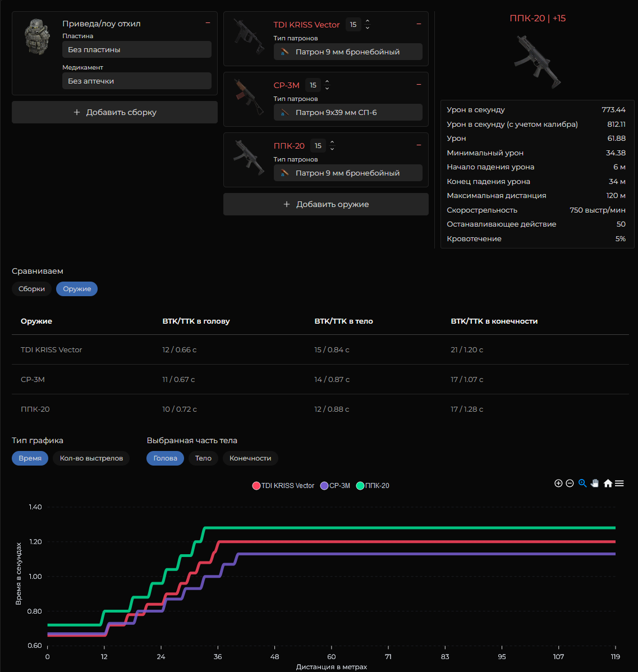Click the chart zoom out icon
Image resolution: width=638 pixels, height=672 pixels.
point(570,484)
